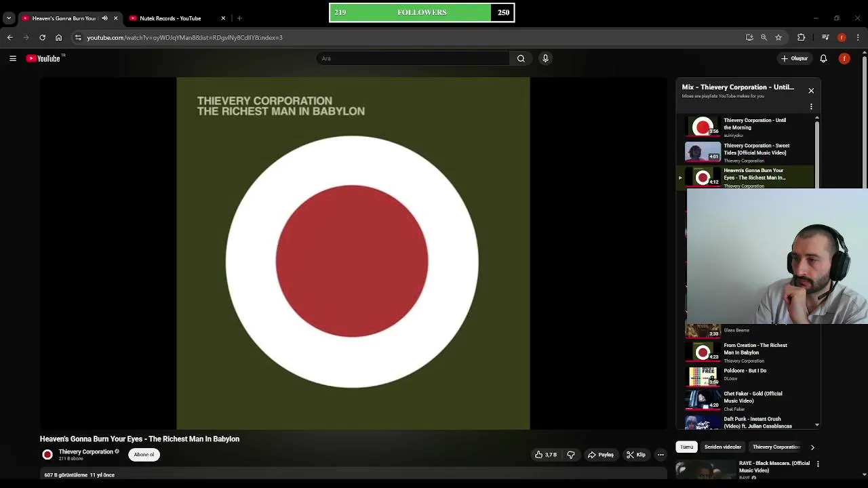Screen dimensions: 868x488
Task: Click the browser address bar URL
Action: [x=184, y=37]
